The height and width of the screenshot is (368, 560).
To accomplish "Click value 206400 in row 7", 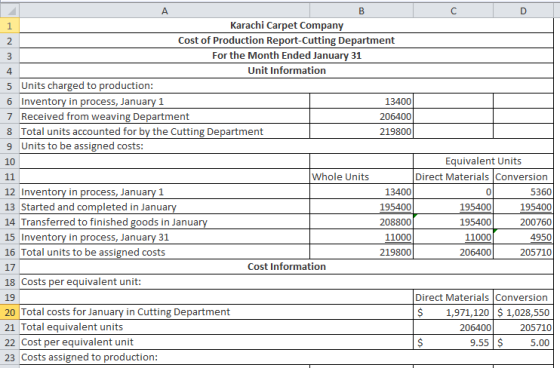I will coord(361,116).
